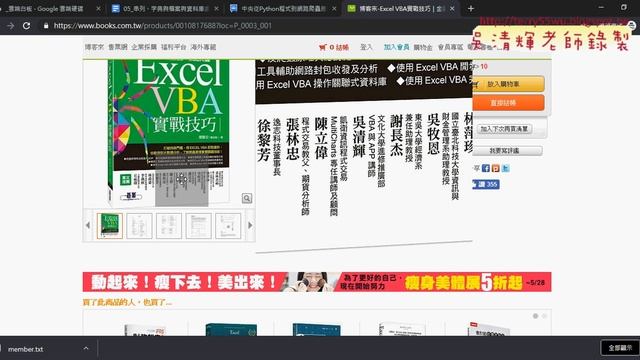Click the first grey carousel page dot
This screenshot has width=640, height=360.
point(535,316)
